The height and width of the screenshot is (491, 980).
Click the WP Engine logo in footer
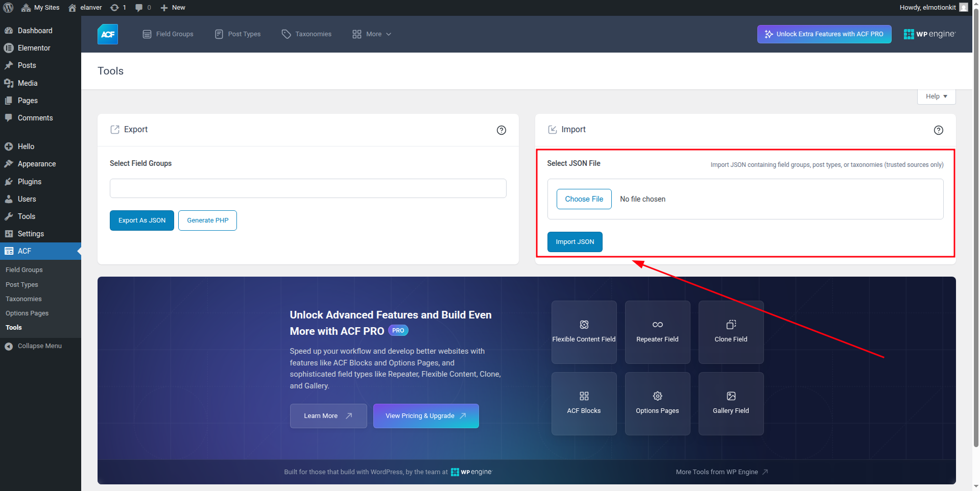tap(471, 472)
